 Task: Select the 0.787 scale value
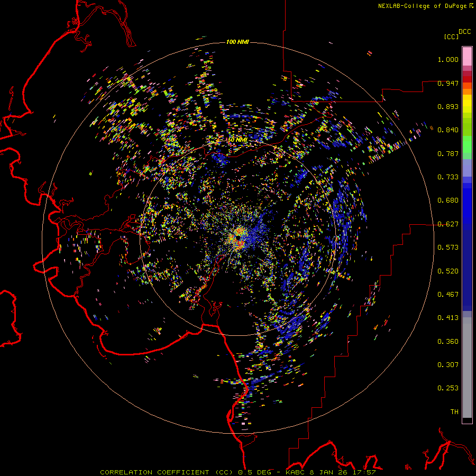448,153
